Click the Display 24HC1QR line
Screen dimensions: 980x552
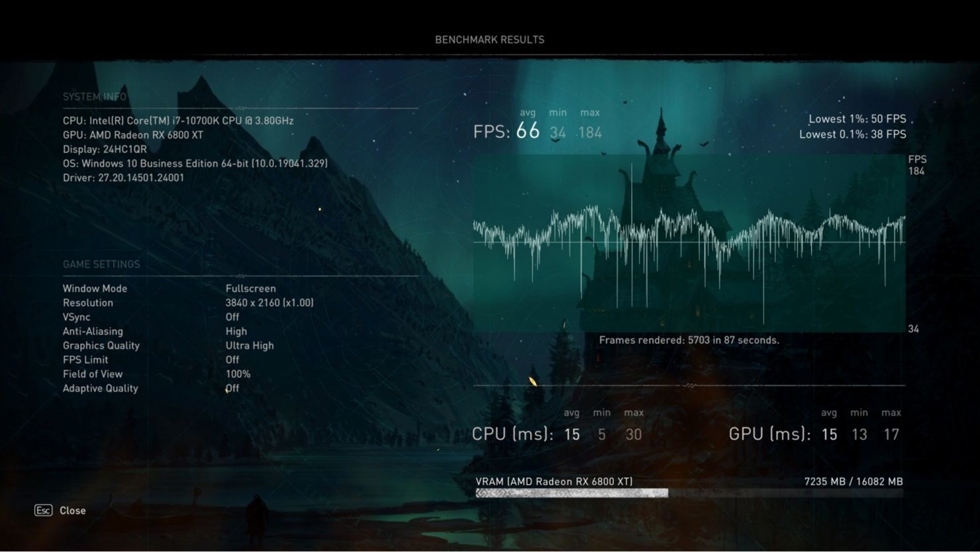pyautogui.click(x=105, y=150)
